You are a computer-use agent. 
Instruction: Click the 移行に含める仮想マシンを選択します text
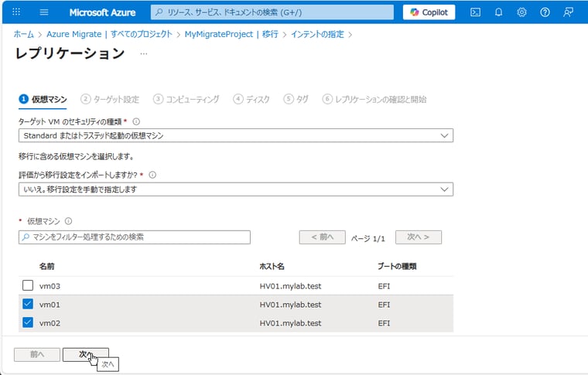point(76,156)
